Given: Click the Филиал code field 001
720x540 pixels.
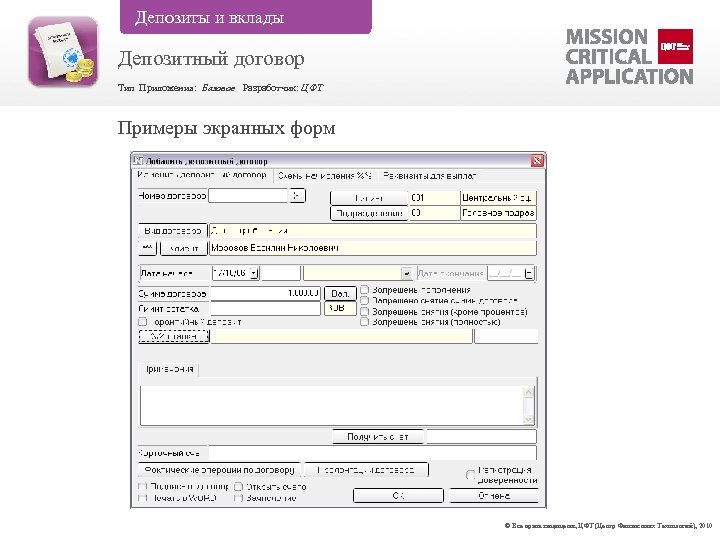Looking at the screenshot, I should [434, 198].
